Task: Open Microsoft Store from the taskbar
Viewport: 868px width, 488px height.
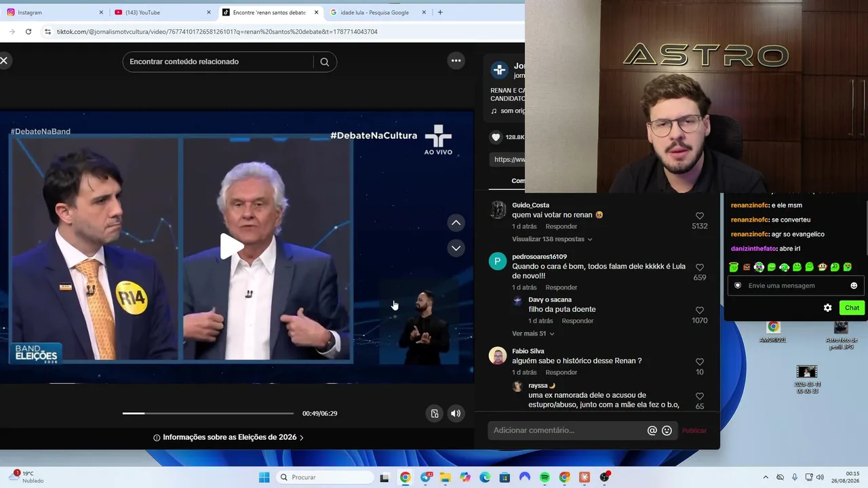Action: 505,477
